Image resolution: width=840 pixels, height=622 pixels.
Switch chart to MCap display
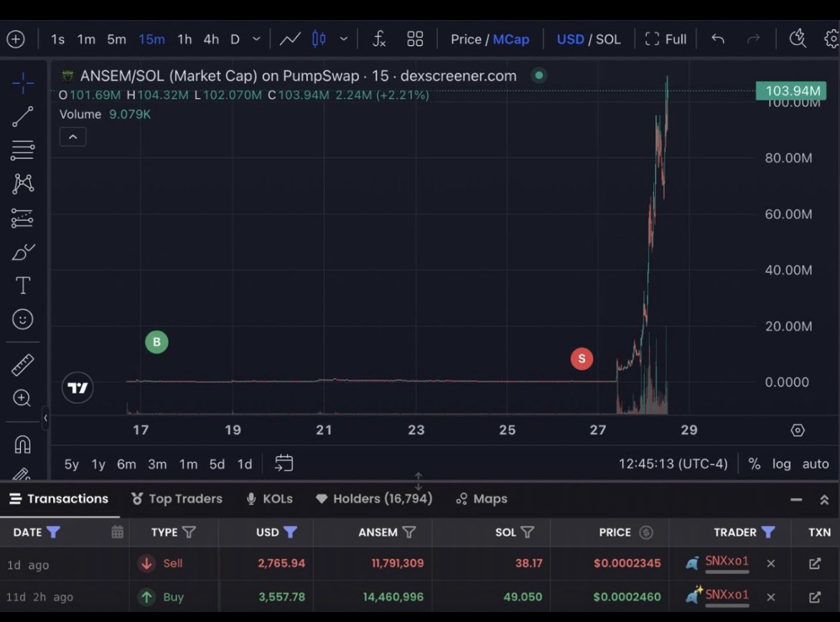[511, 39]
